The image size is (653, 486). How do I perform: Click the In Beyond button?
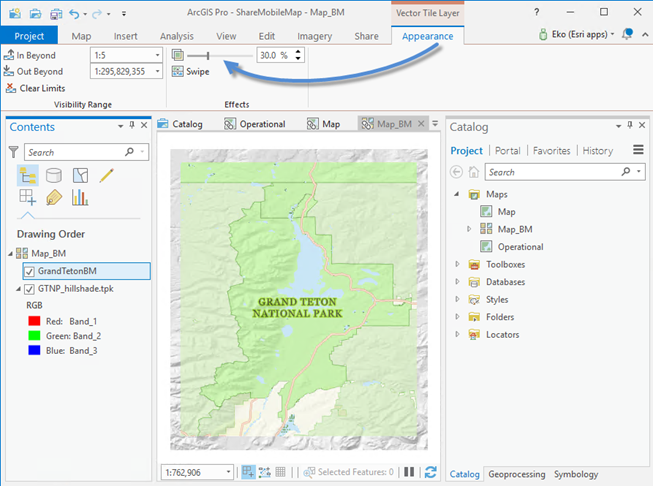pos(30,55)
